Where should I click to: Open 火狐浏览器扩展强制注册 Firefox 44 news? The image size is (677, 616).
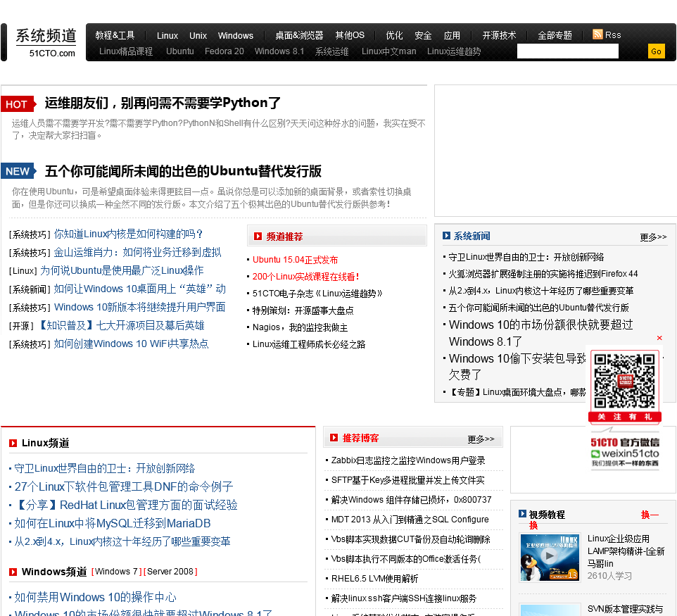click(543, 274)
